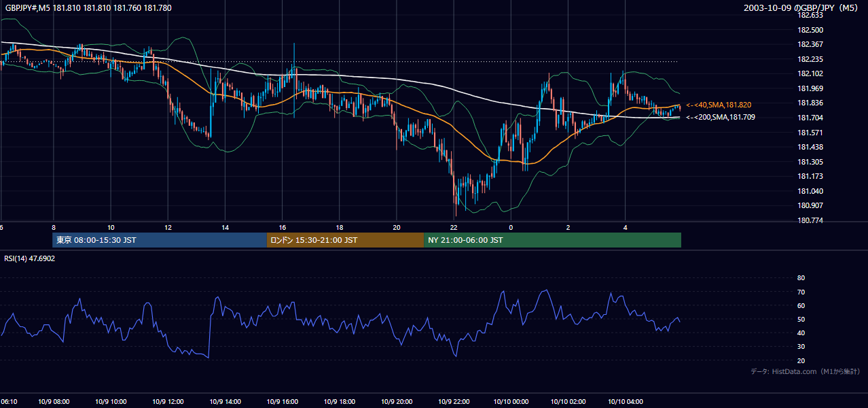Click hour tick 16 under the price chart
The width and height of the screenshot is (868, 408).
pos(282,228)
